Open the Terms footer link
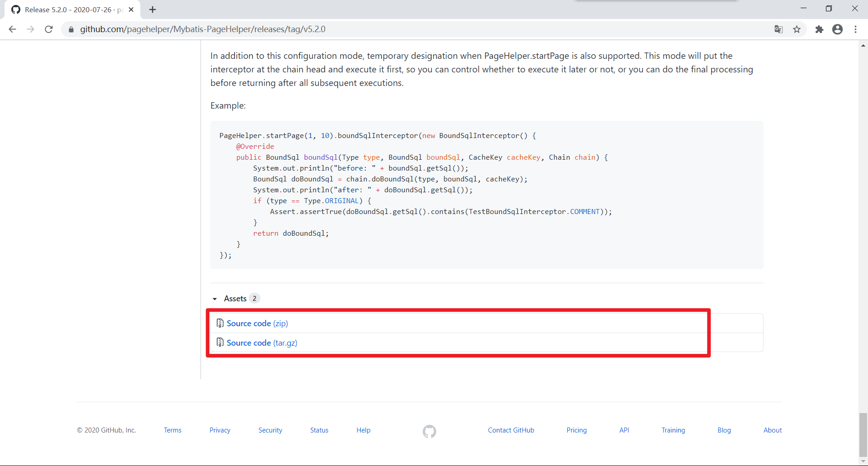The image size is (868, 466). [x=173, y=430]
